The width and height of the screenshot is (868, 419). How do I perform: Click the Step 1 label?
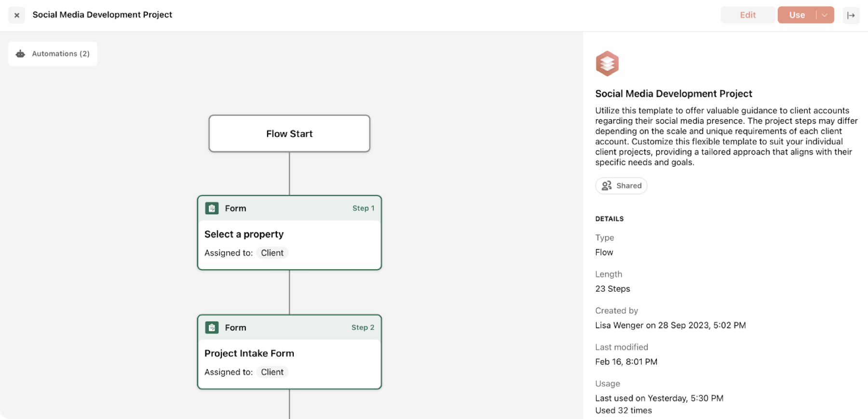tap(363, 208)
